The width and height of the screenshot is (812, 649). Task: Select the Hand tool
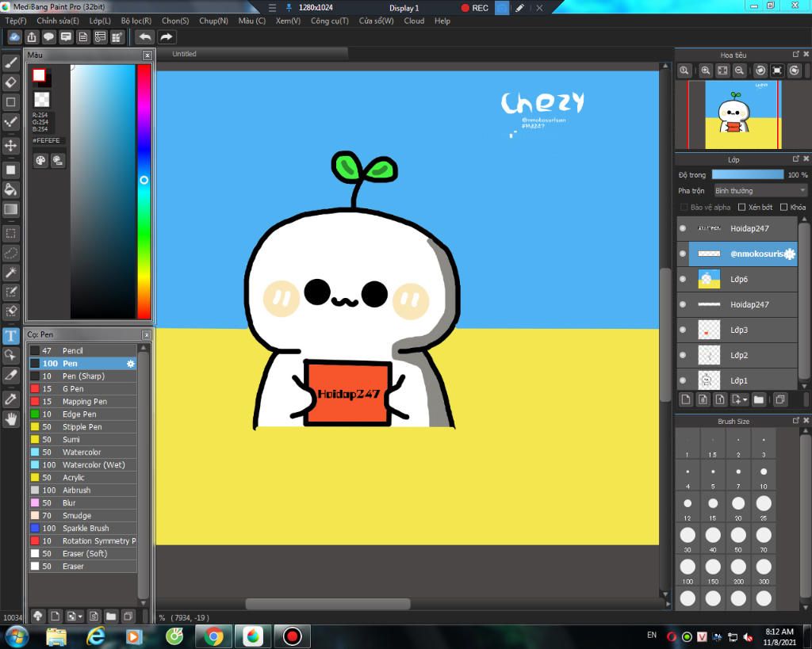click(x=11, y=418)
